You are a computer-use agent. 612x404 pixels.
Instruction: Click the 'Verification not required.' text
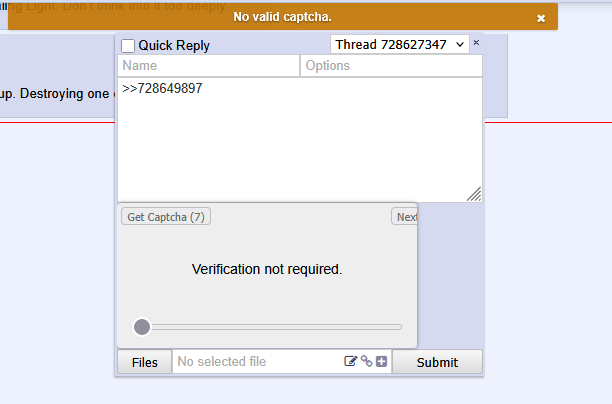267,269
